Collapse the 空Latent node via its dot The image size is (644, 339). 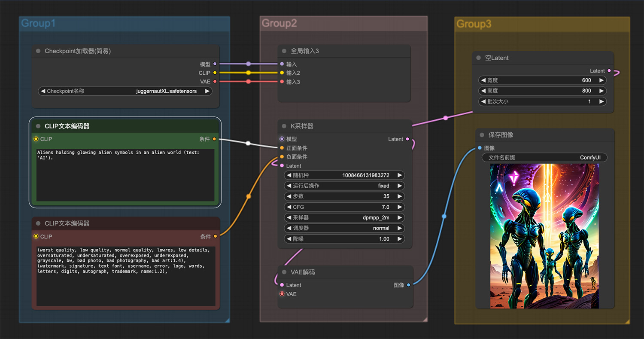479,58
